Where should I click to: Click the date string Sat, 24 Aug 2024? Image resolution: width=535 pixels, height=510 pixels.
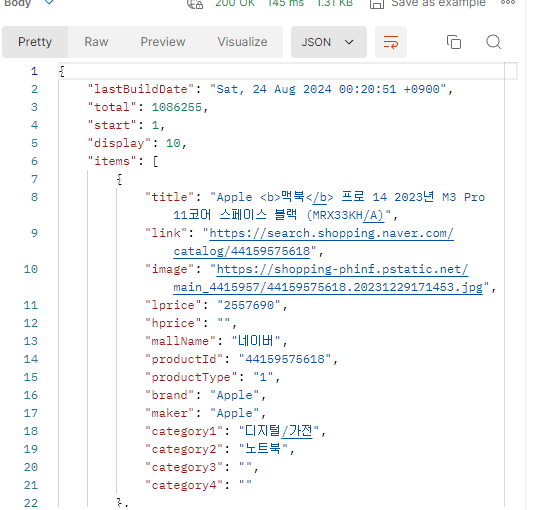274,89
